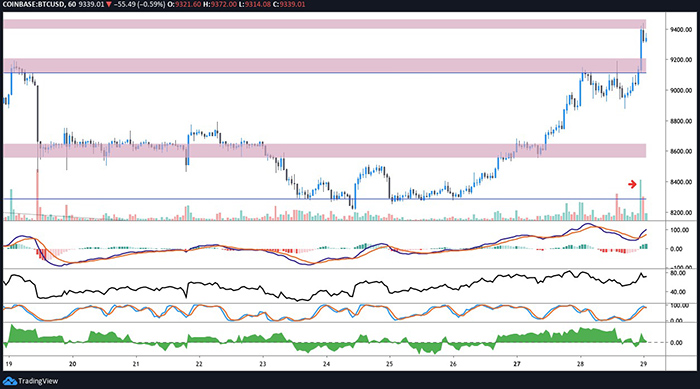
Task: Click the date label 29 on time axis
Action: [x=643, y=364]
